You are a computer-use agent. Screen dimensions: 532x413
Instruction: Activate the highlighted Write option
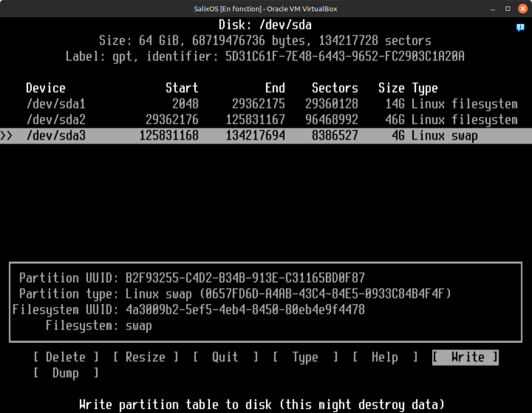[x=465, y=357]
